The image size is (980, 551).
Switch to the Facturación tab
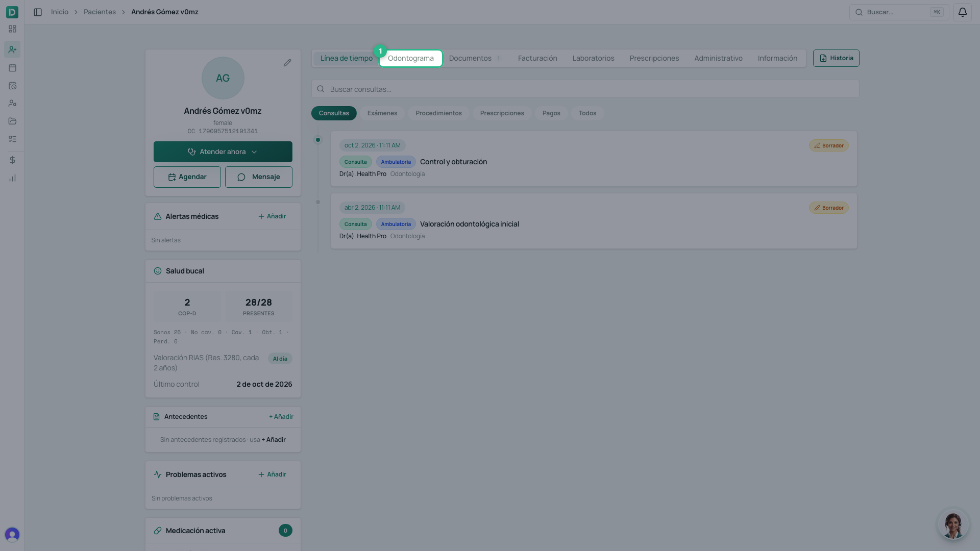coord(537,58)
